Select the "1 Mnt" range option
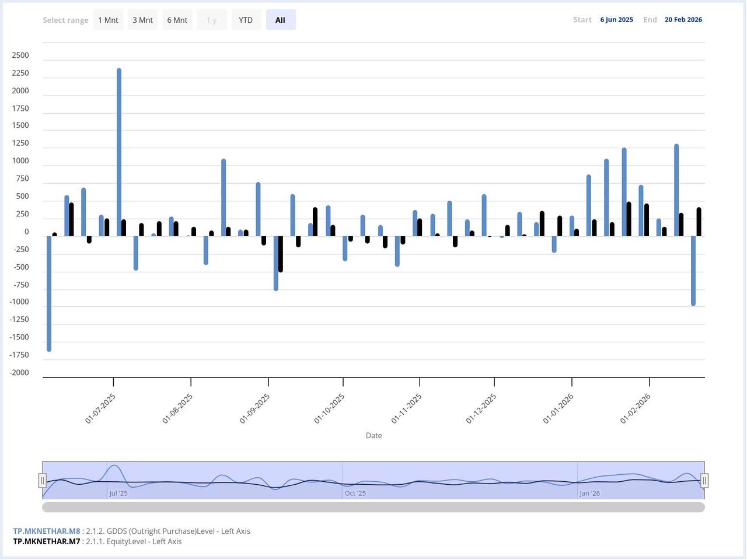Screen dimensions: 747x560 coord(108,19)
